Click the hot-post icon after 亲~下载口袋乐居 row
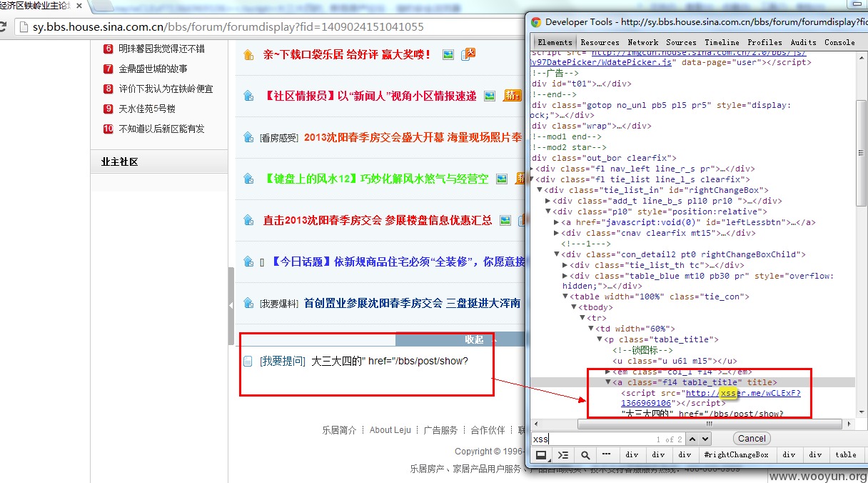Image resolution: width=868 pixels, height=483 pixels. coord(468,54)
